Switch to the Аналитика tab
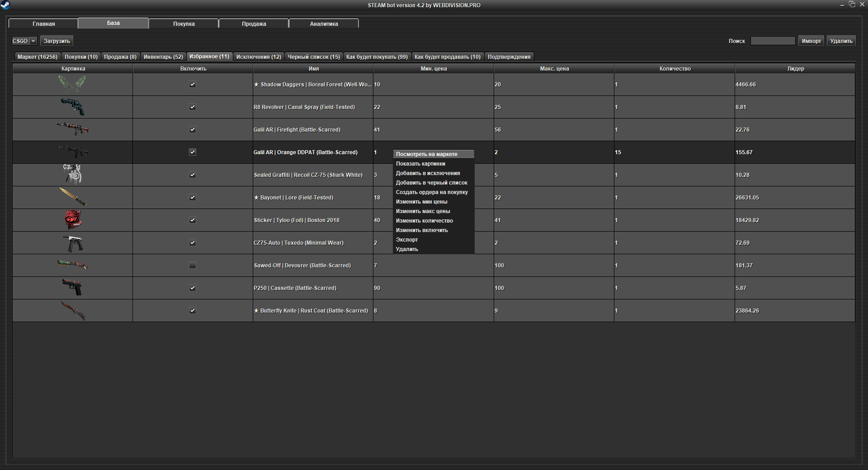This screenshot has height=470, width=868. pyautogui.click(x=324, y=24)
